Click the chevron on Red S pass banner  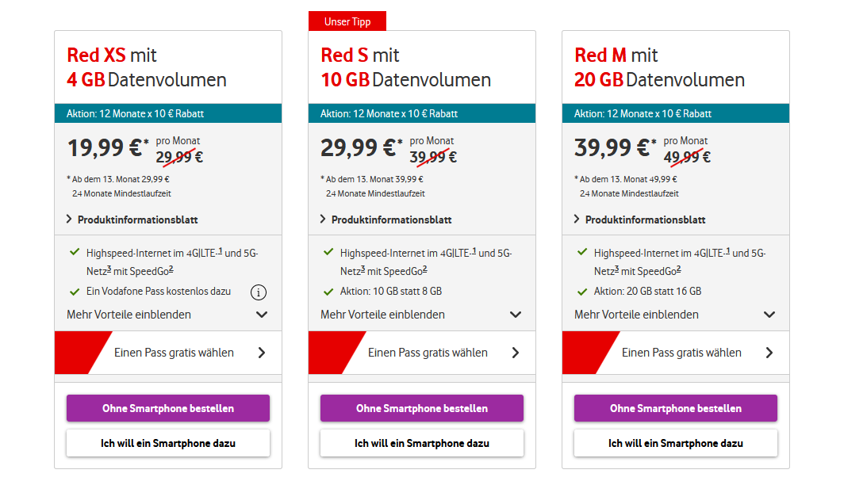[515, 352]
